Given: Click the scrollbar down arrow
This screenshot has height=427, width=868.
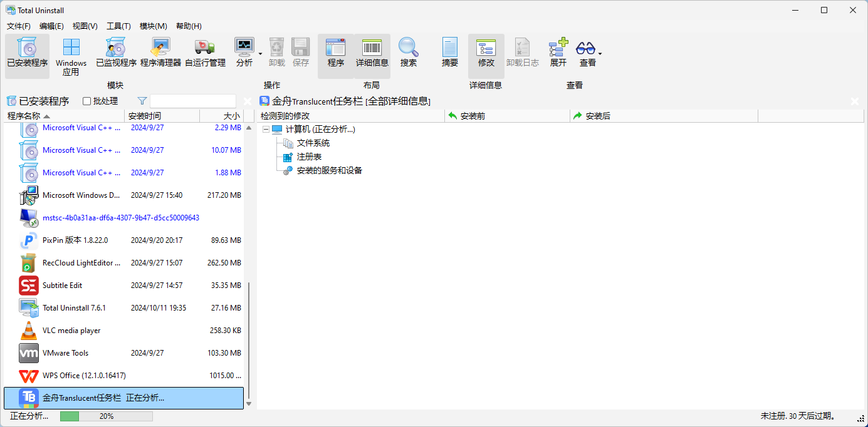Looking at the screenshot, I should [x=249, y=404].
